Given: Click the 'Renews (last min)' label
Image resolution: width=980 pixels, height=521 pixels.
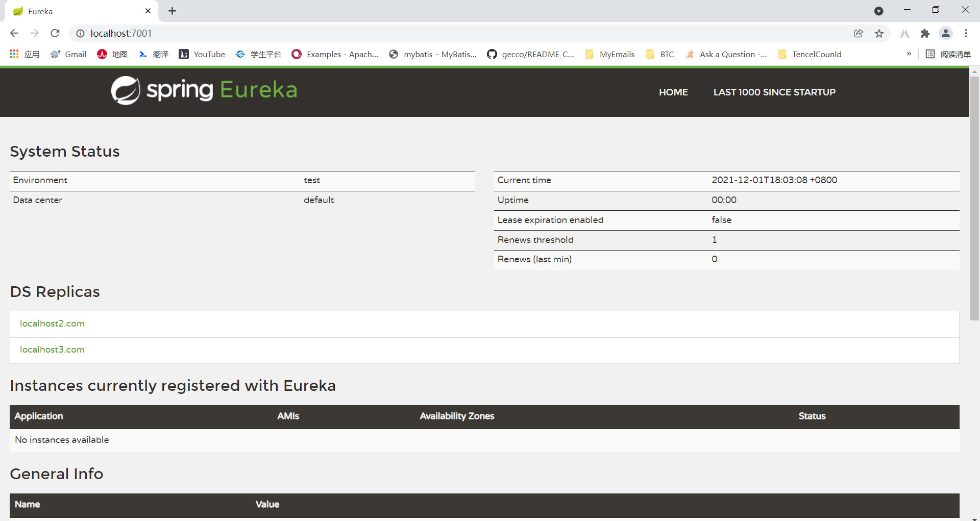Looking at the screenshot, I should (x=534, y=259).
